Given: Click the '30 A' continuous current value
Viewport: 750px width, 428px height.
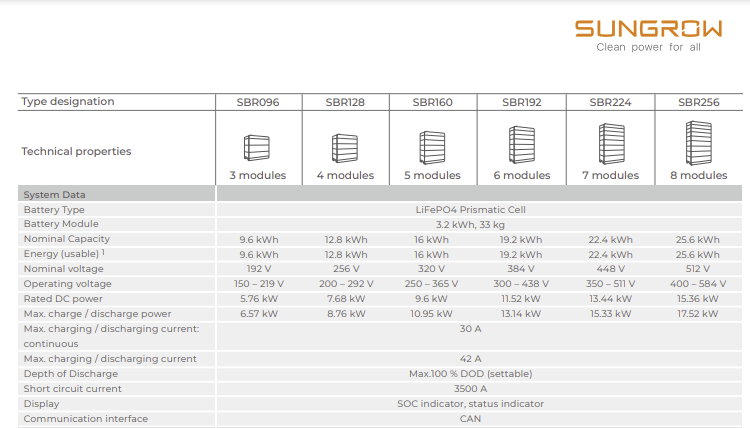Looking at the screenshot, I should tap(470, 329).
